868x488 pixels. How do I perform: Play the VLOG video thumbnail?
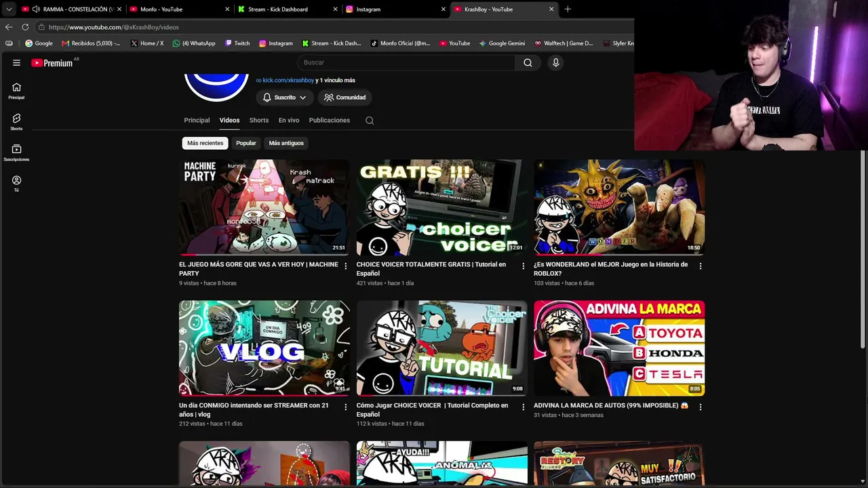point(264,348)
